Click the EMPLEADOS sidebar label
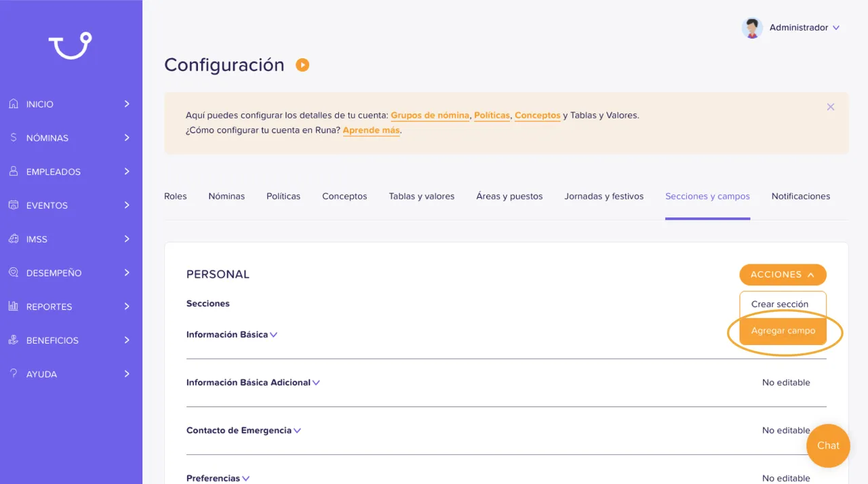Image resolution: width=868 pixels, height=484 pixels. pos(54,172)
